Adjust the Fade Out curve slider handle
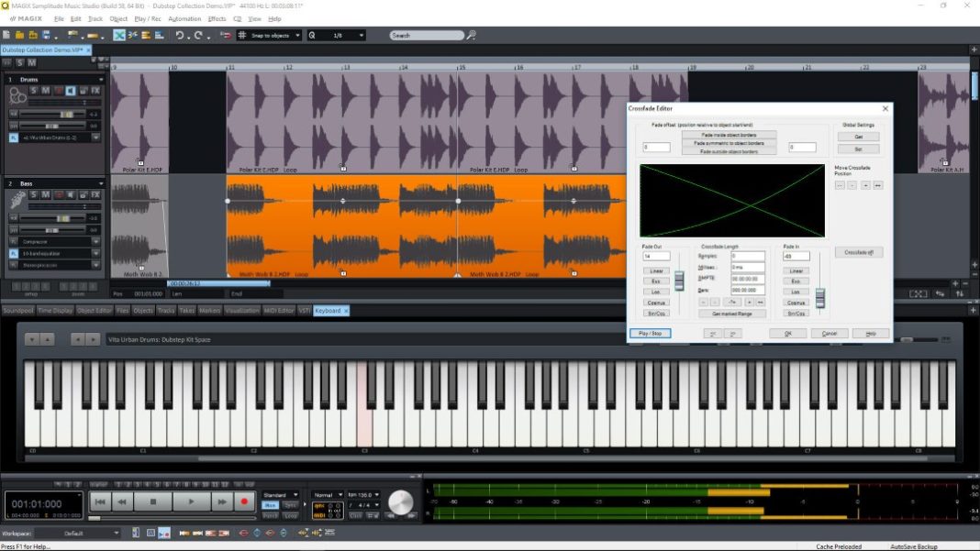The width and height of the screenshot is (980, 551). tap(679, 281)
